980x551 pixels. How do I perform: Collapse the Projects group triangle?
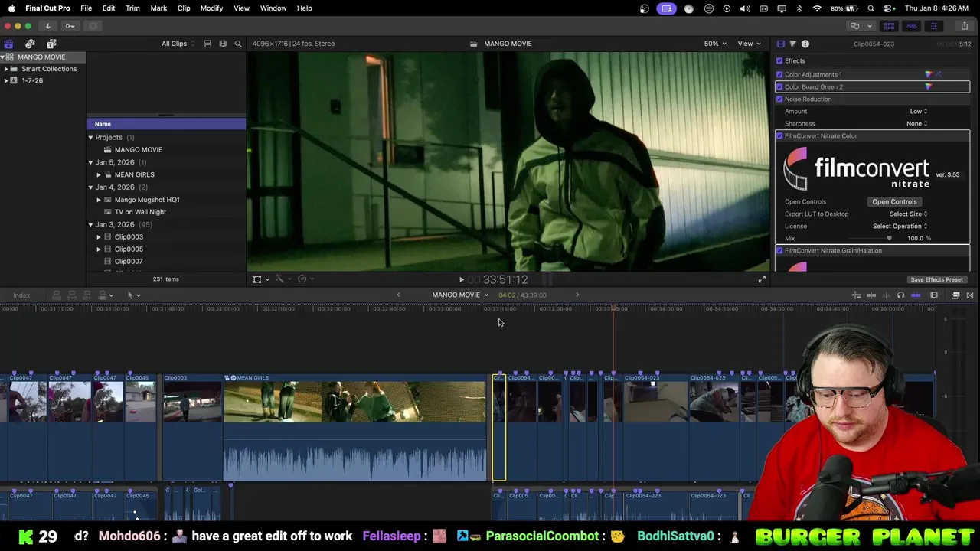pyautogui.click(x=90, y=138)
